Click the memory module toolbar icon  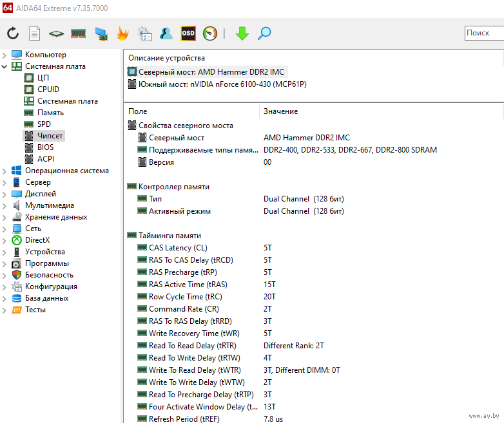(78, 33)
